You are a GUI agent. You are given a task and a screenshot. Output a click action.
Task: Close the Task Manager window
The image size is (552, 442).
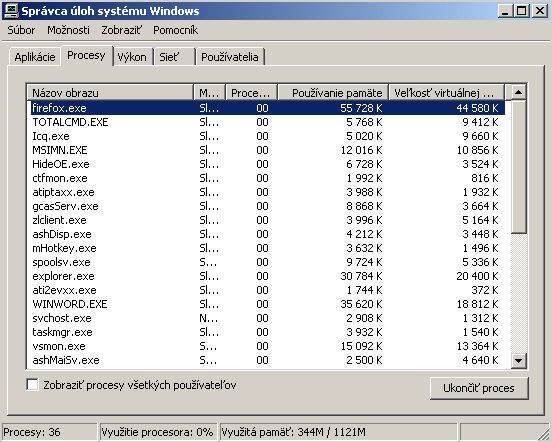click(540, 11)
